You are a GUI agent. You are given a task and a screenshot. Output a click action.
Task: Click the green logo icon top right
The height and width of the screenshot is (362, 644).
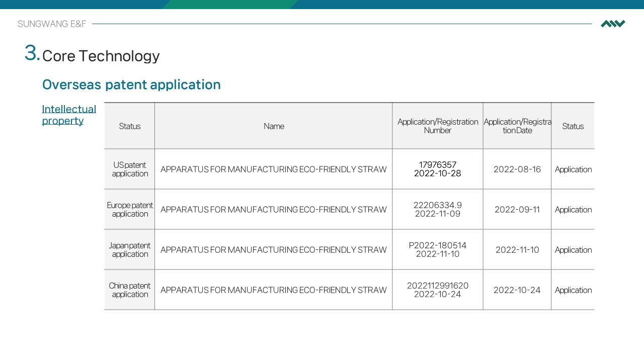[613, 24]
